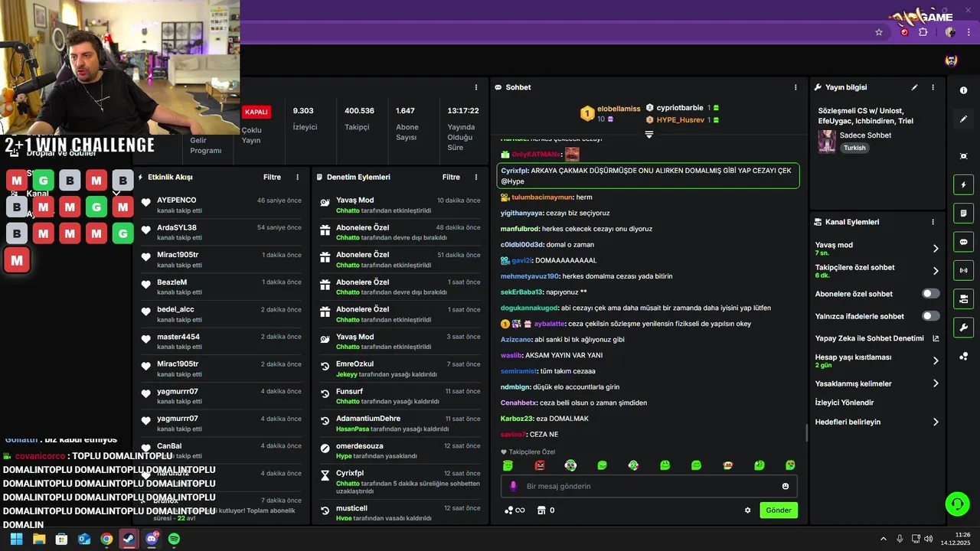Open Kanal Eylemleri three-dot menu
The width and height of the screenshot is (980, 551).
click(933, 222)
